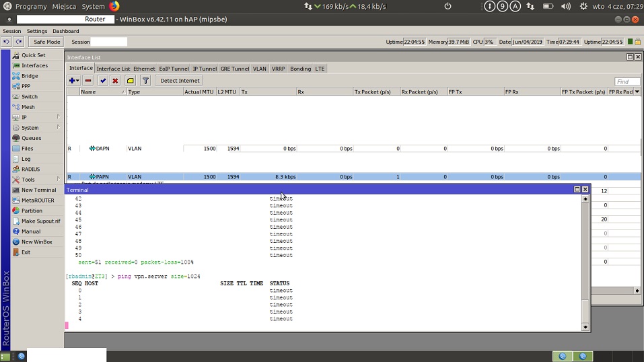Switch to IP Tunnel tab
The width and height of the screenshot is (644, 362).
coord(205,69)
